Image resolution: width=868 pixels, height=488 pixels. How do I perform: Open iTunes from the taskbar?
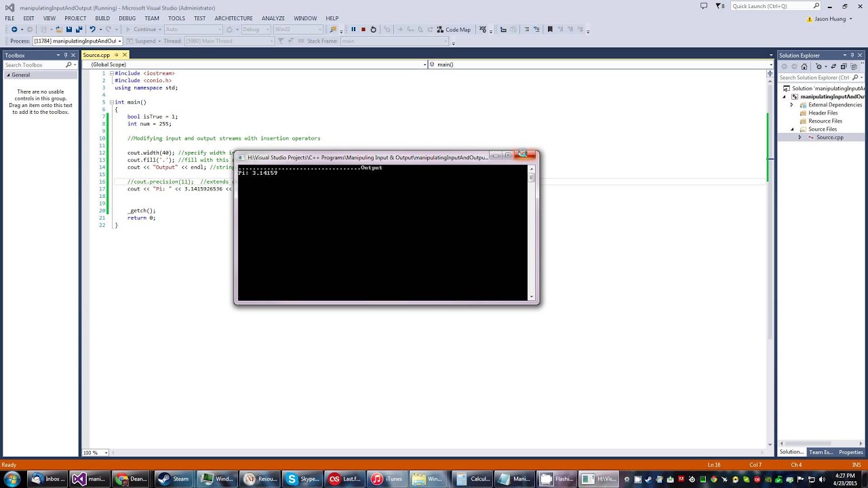tap(387, 479)
